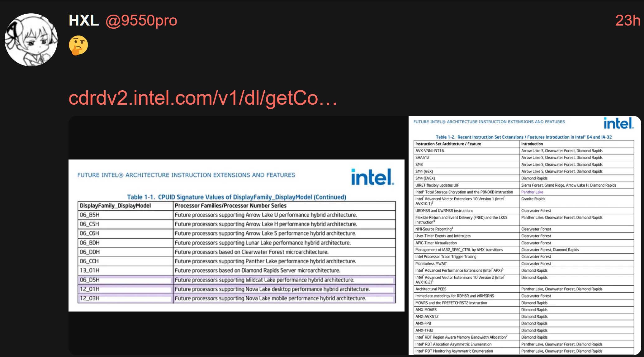Open the @9550pro handle link

[x=141, y=21]
